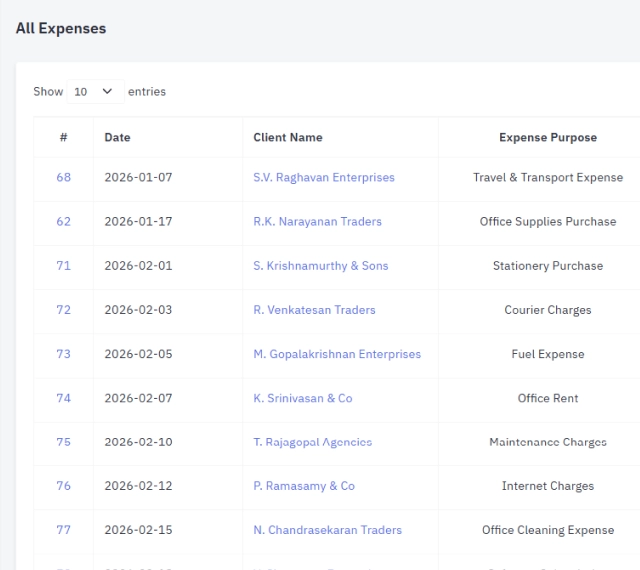Open expense number 72 link
This screenshot has height=570, width=640.
(x=64, y=309)
